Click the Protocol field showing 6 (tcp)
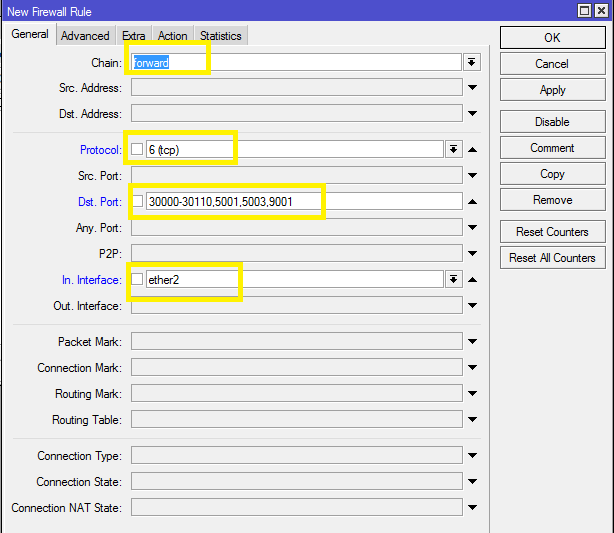Image resolution: width=614 pixels, height=533 pixels. [295, 149]
